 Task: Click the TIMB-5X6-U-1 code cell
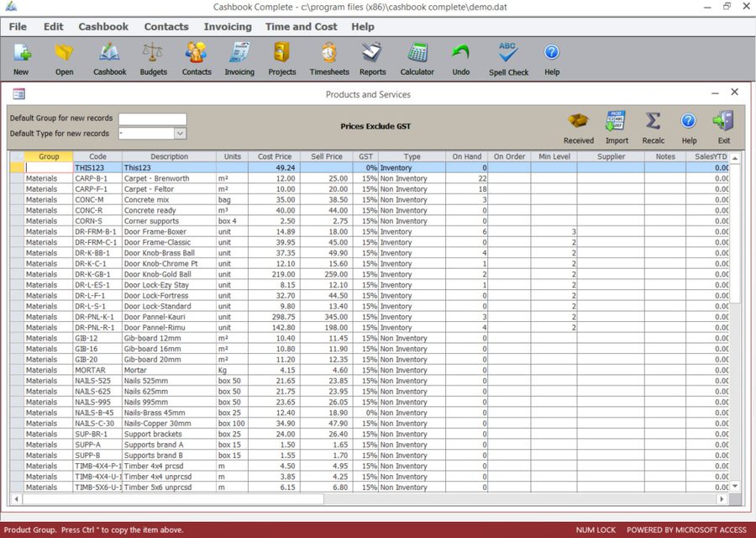pyautogui.click(x=97, y=488)
